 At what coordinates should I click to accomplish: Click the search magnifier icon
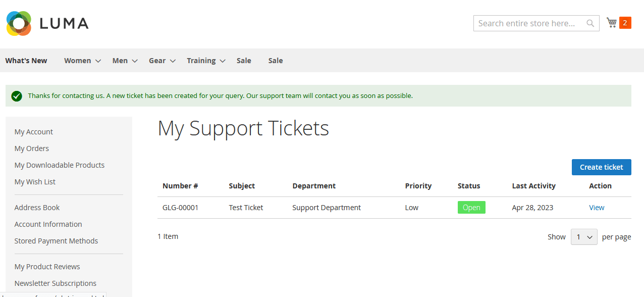[590, 23]
